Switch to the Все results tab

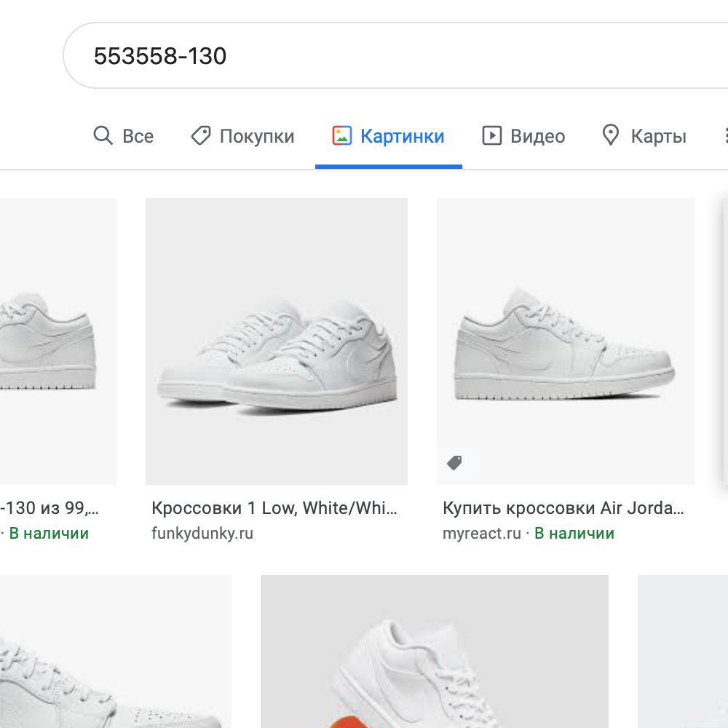[138, 136]
